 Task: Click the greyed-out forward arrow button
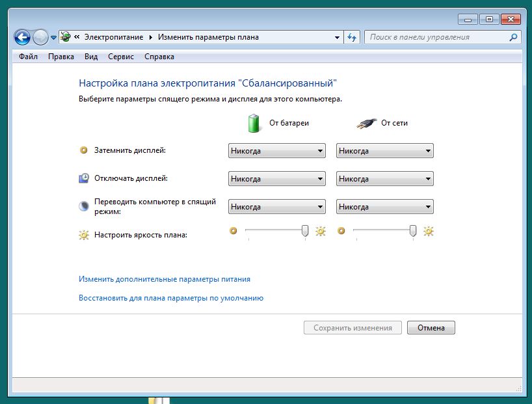click(40, 37)
